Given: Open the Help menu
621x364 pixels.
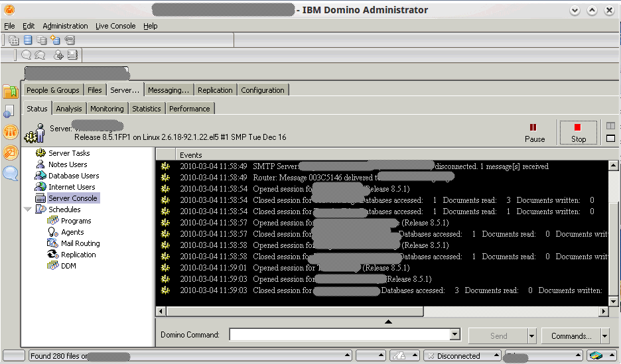Looking at the screenshot, I should click(x=151, y=26).
